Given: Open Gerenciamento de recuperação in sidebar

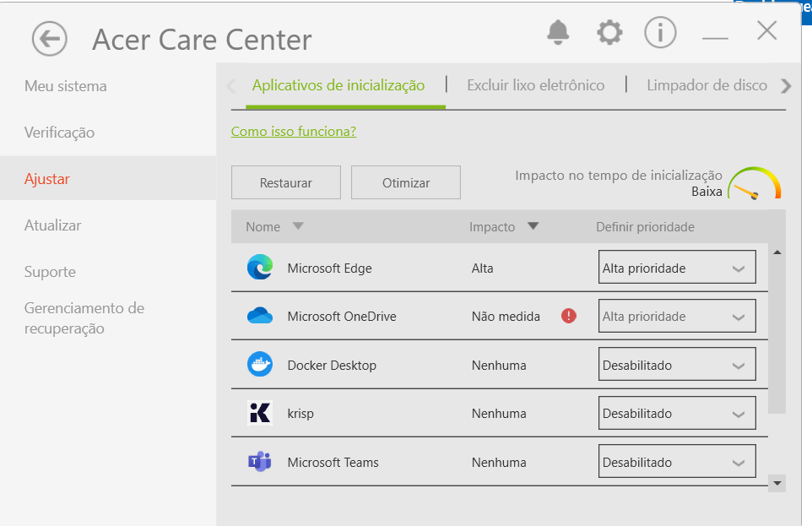Looking at the screenshot, I should point(84,318).
